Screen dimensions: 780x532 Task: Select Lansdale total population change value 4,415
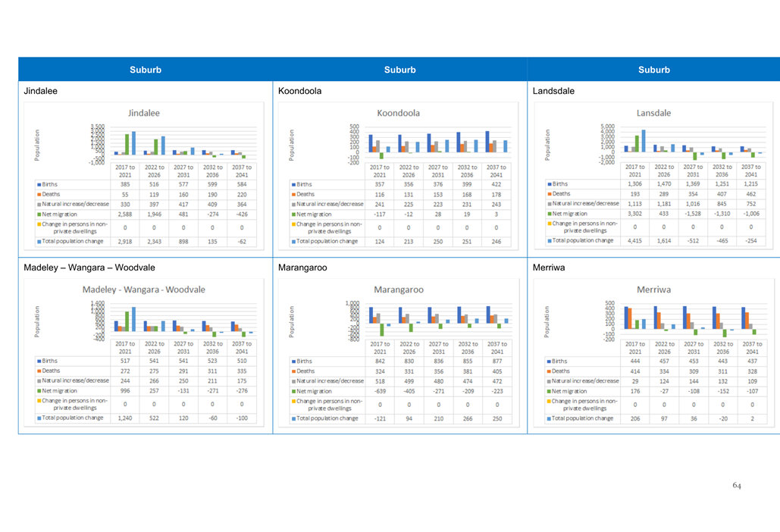tap(635, 240)
